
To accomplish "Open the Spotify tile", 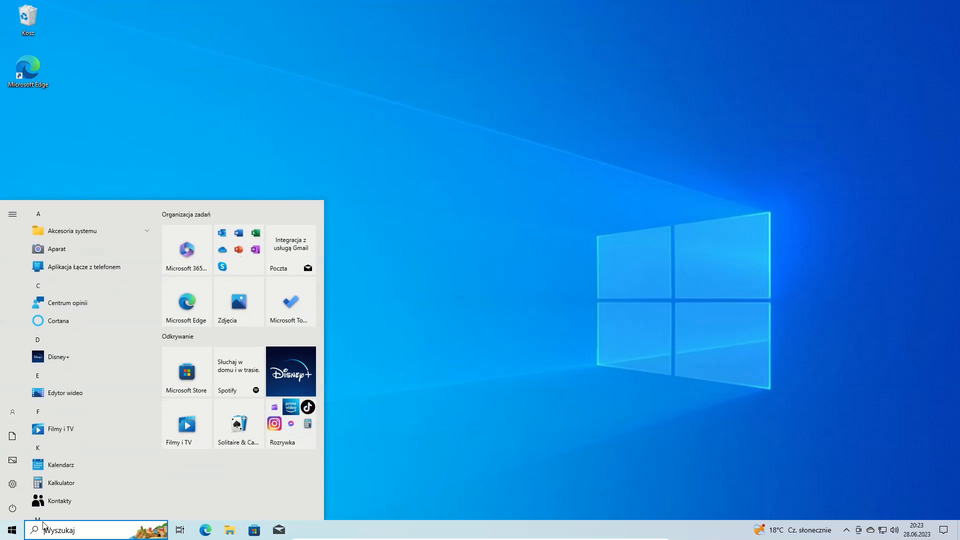I will tap(239, 372).
